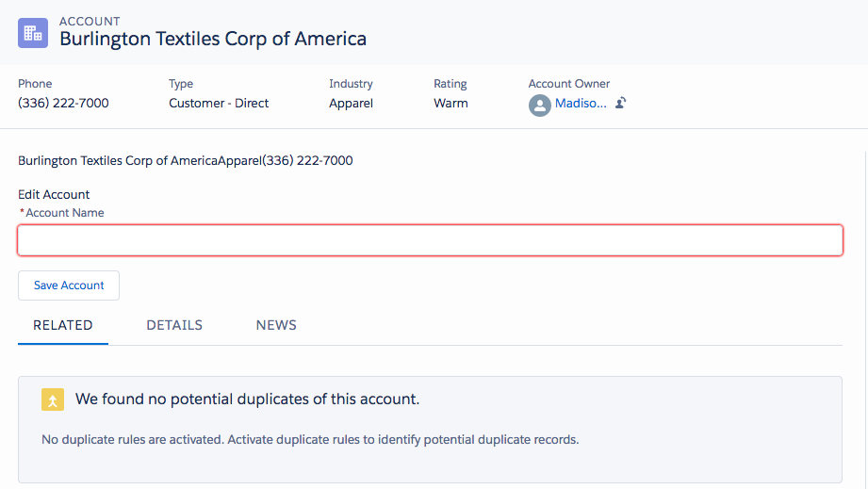Click the Apparel industry value
The image size is (868, 489).
[351, 104]
